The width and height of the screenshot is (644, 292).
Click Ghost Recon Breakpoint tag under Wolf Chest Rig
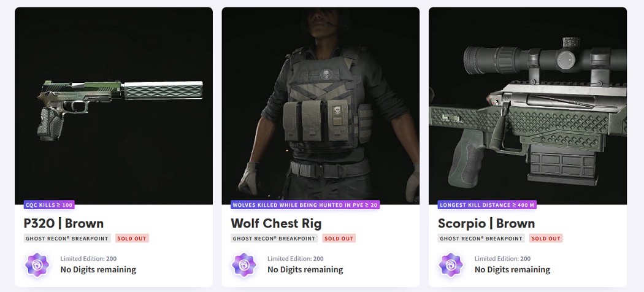(x=274, y=238)
